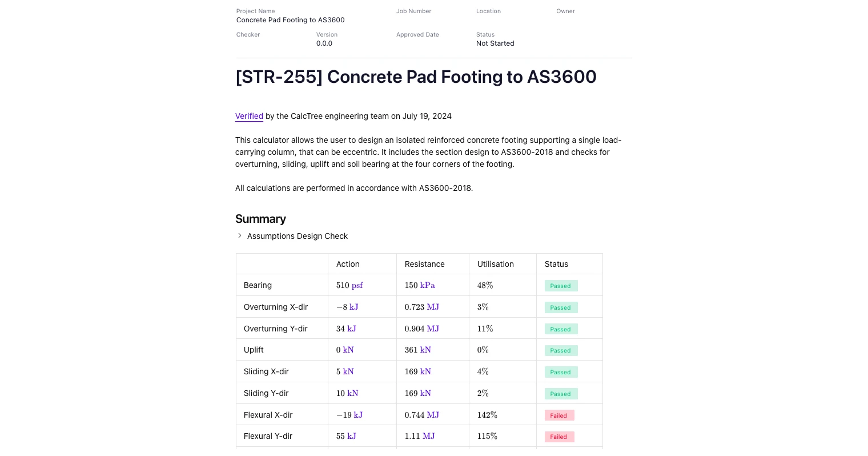Edit the Project Name field

point(290,20)
